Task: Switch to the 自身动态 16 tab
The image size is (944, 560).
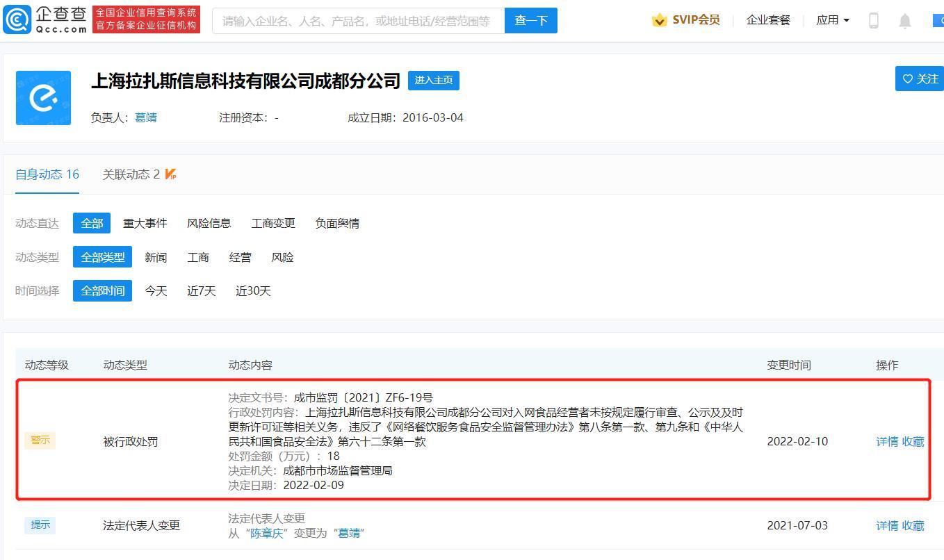Action: tap(47, 174)
